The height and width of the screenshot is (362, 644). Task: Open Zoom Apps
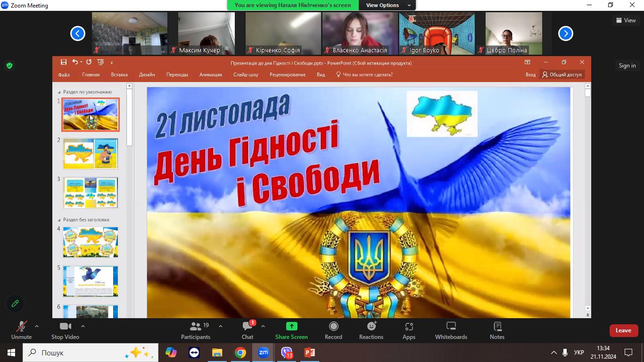click(409, 330)
